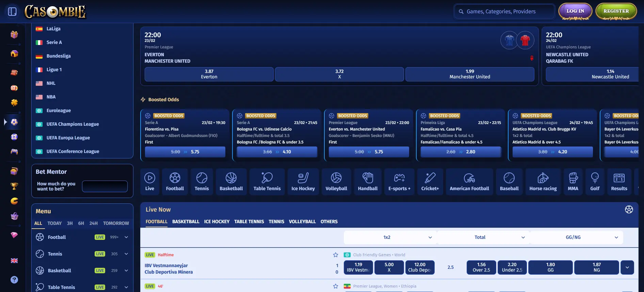The width and height of the screenshot is (644, 292).
Task: Expand the Football menu row chevron
Action: [x=126, y=237]
